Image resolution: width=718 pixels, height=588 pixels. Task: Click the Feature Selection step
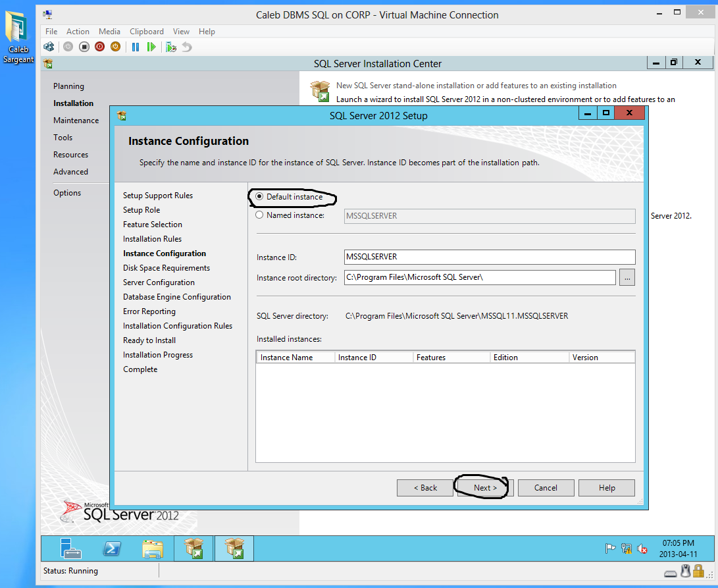coord(153,224)
